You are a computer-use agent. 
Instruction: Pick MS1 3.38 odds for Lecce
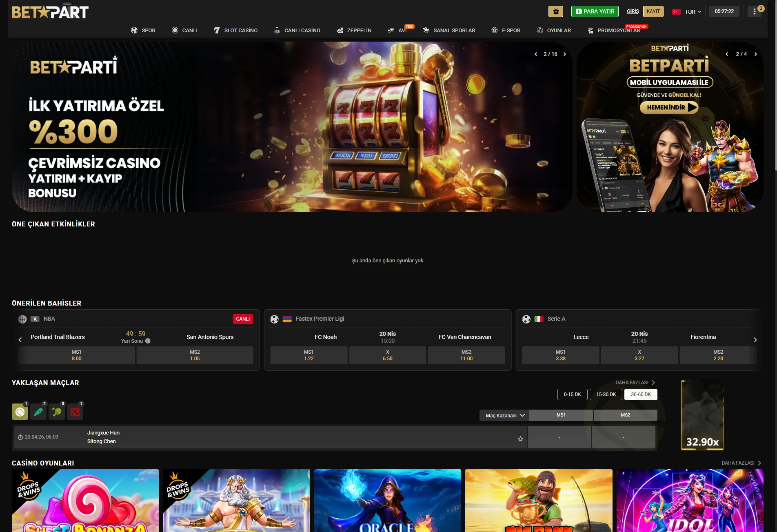pyautogui.click(x=561, y=355)
